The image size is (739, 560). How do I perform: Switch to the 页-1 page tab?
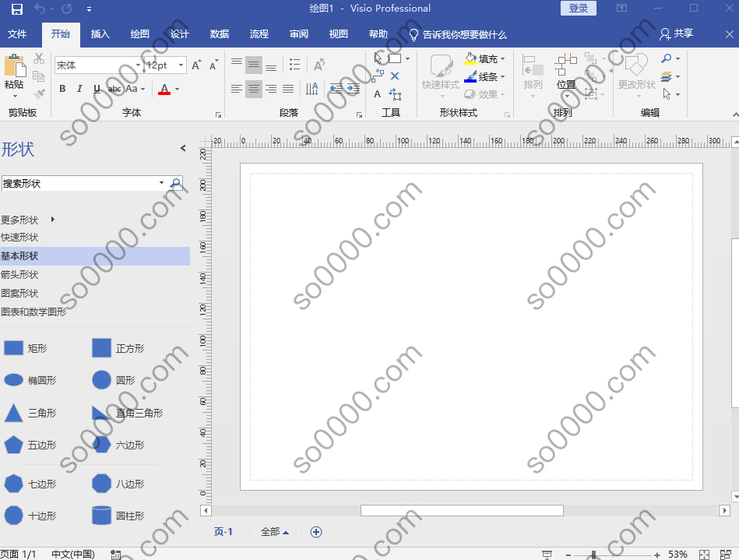coord(223,532)
